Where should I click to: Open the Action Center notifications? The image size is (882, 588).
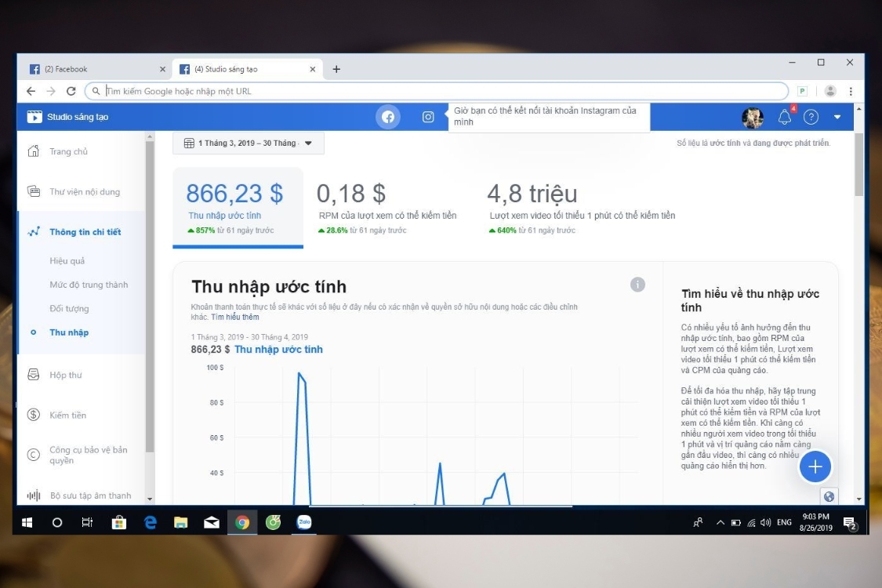click(850, 524)
